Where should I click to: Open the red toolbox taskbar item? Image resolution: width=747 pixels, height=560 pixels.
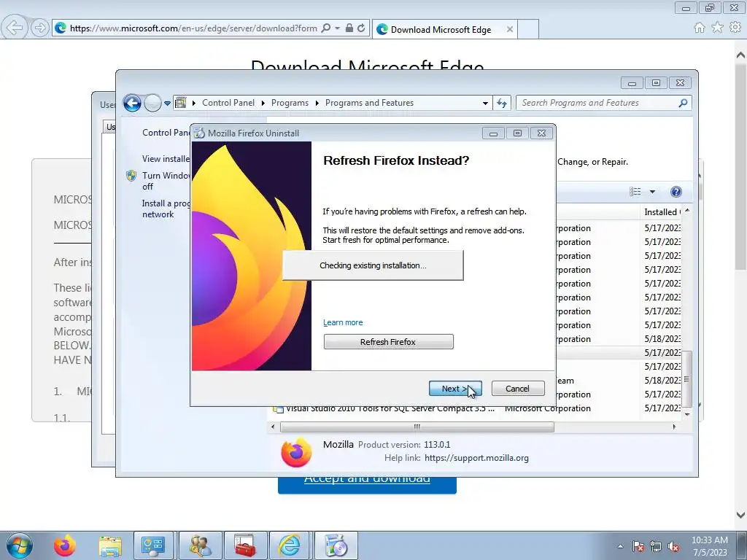click(246, 545)
